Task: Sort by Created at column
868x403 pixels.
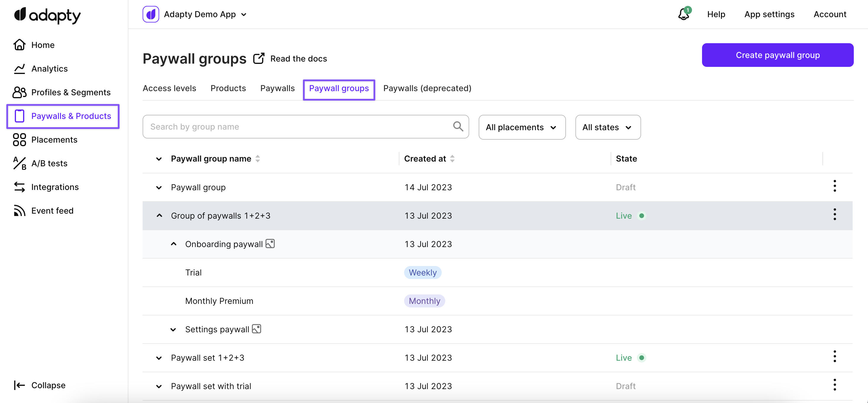Action: pyautogui.click(x=452, y=159)
